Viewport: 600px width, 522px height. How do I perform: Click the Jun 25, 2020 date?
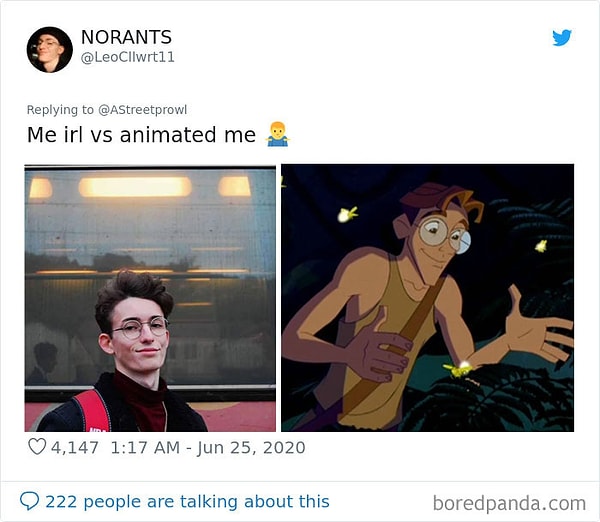(252, 447)
